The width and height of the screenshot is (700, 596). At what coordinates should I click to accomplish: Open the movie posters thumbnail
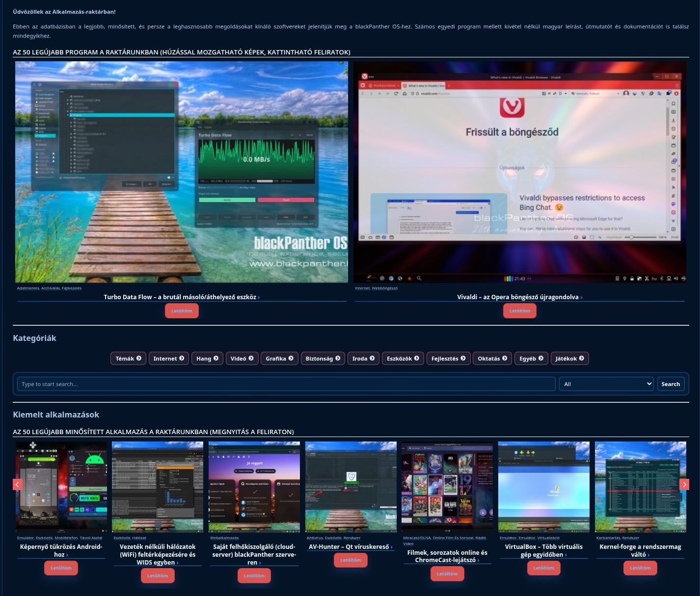pos(447,487)
